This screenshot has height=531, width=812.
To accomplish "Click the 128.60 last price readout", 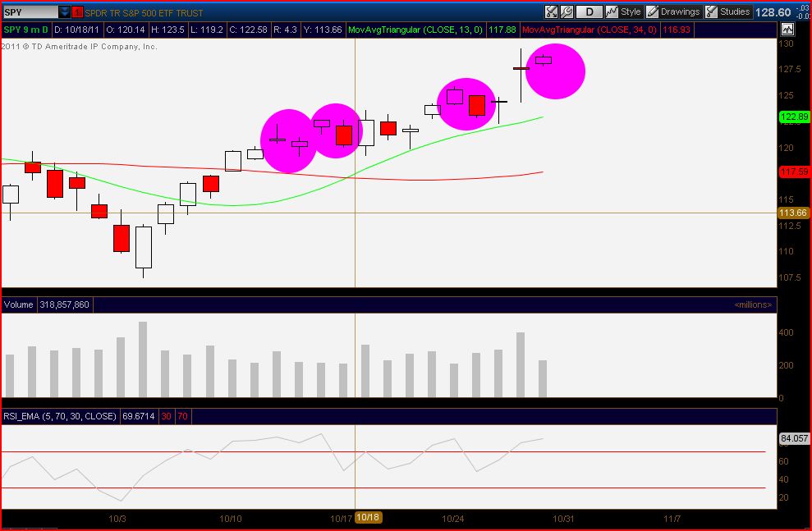I will click(x=773, y=12).
